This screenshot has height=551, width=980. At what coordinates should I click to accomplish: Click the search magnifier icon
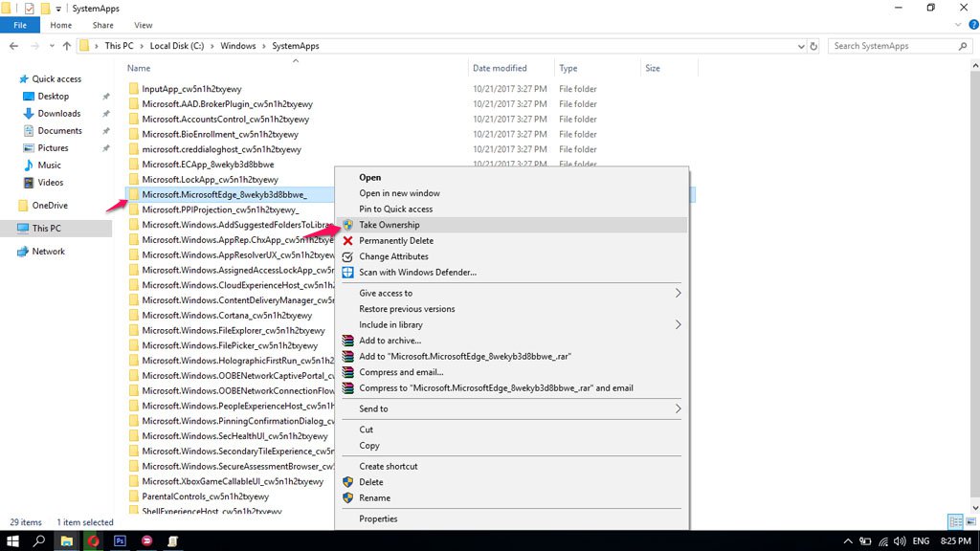[963, 46]
